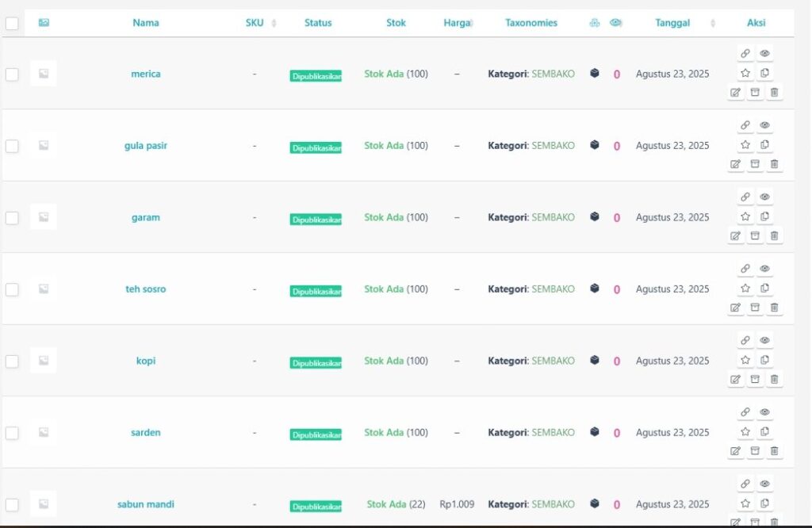
Task: Click the star icon for gula pasir
Action: (745, 145)
